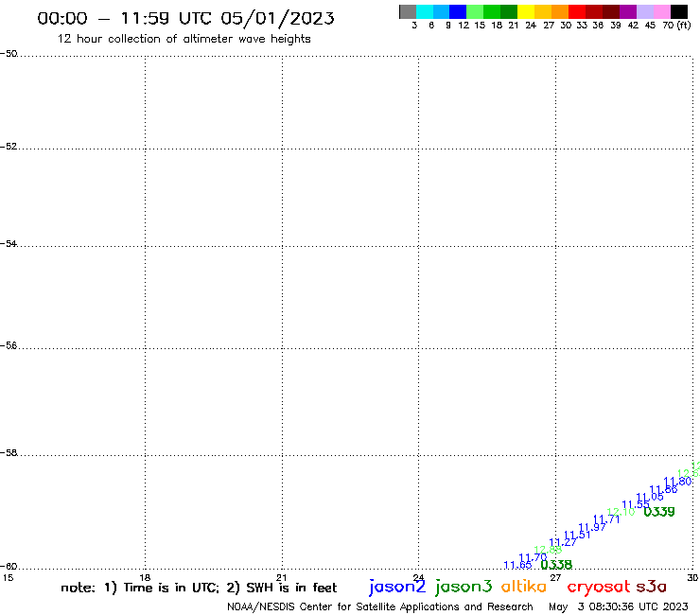The height and width of the screenshot is (615, 700).
Task: Click the 24 longitude axis label
Action: tap(418, 577)
